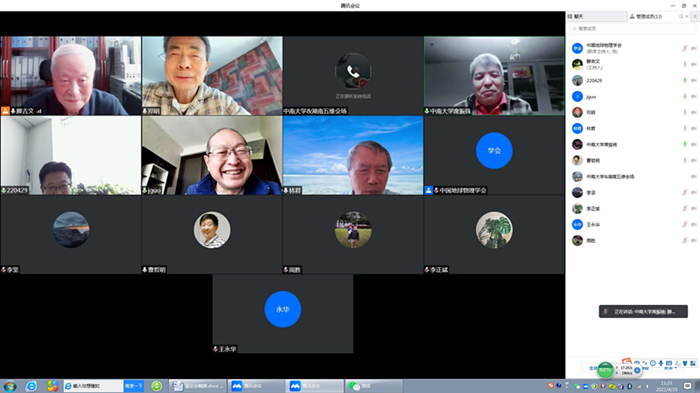Click the search magnifier icon in member search box
The height and width of the screenshot is (393, 700).
point(575,29)
